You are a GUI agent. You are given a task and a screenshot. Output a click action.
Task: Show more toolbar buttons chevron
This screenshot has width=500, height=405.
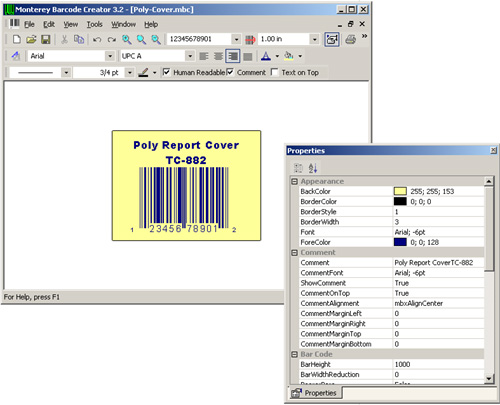(x=364, y=36)
